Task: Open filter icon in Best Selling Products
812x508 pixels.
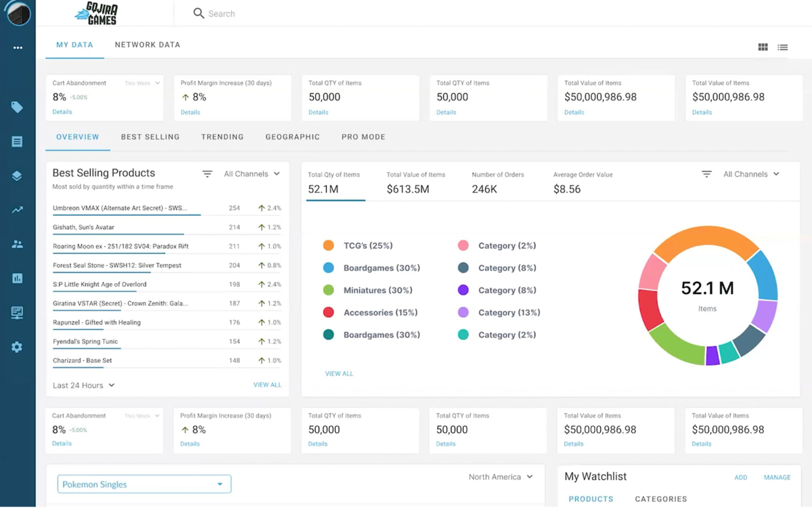Action: [x=207, y=174]
